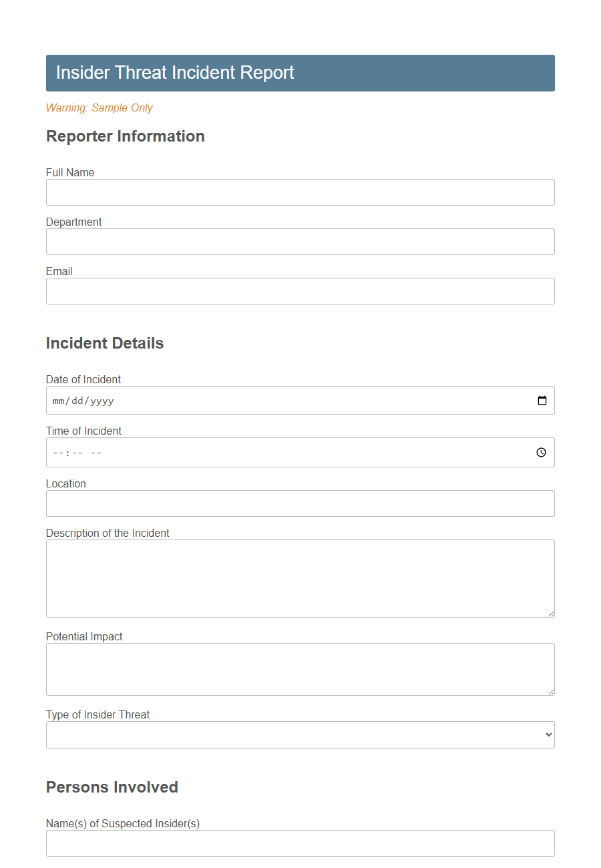Click the Description textarea resize handle

click(551, 614)
